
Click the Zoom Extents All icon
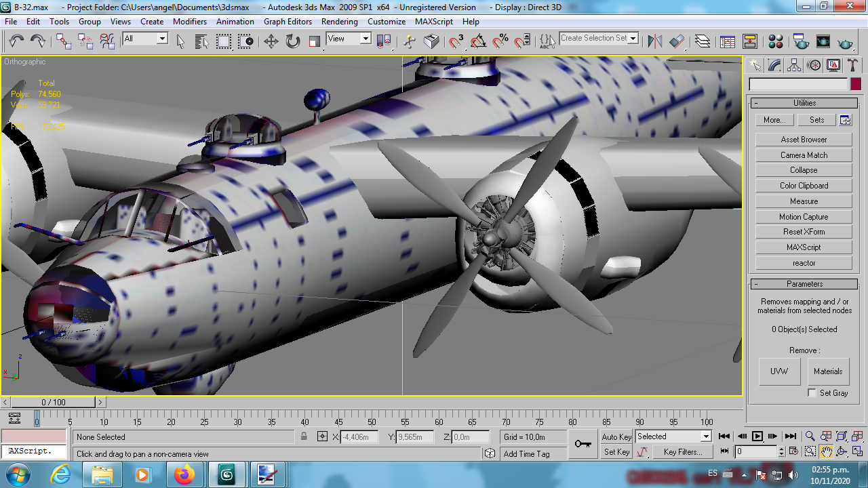[x=857, y=436]
